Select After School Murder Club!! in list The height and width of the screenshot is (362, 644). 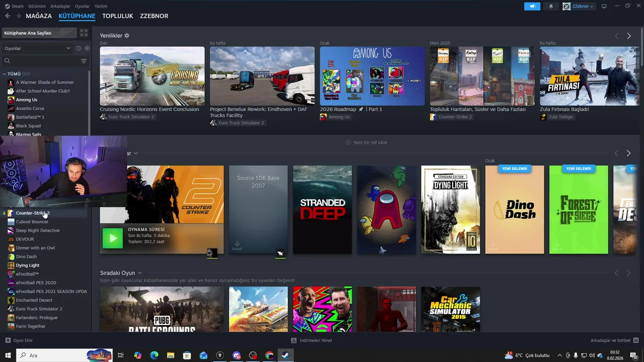coord(43,91)
